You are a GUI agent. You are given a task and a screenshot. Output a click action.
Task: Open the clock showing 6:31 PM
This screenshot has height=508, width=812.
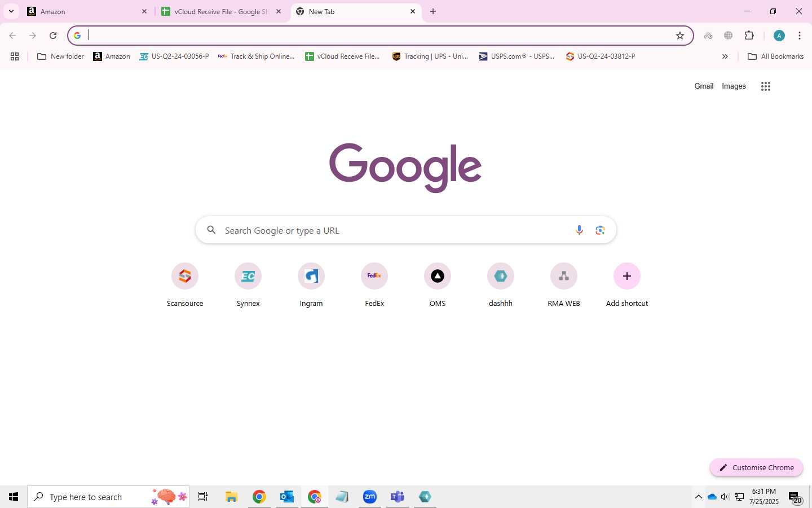coord(764,497)
